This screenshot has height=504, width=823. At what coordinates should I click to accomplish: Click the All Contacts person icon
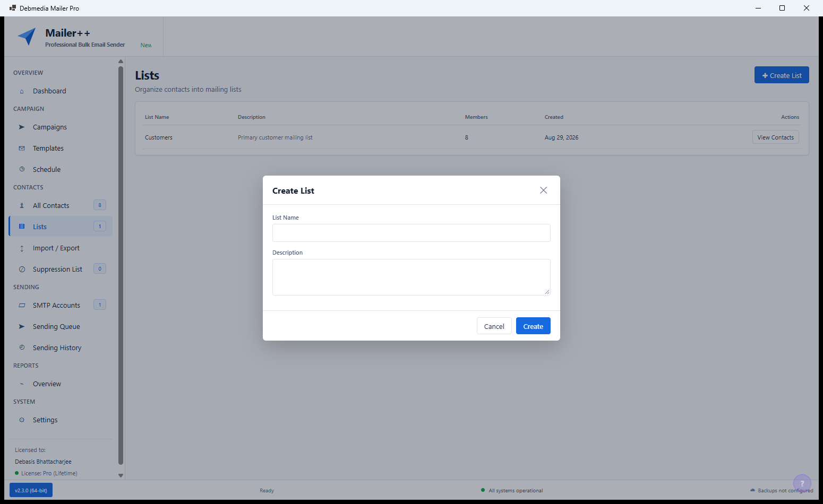pyautogui.click(x=22, y=206)
